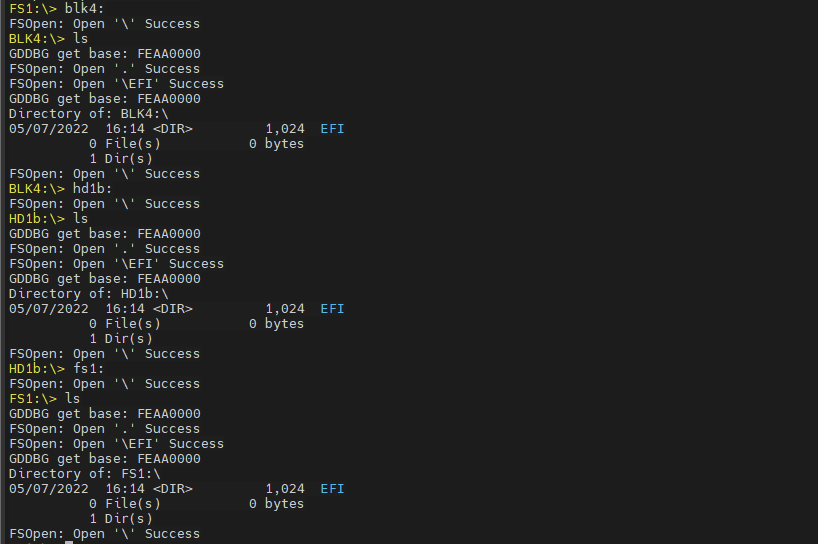This screenshot has height=544, width=818.
Task: Click the 1,024 size in HD1b listing
Action: 284,309
